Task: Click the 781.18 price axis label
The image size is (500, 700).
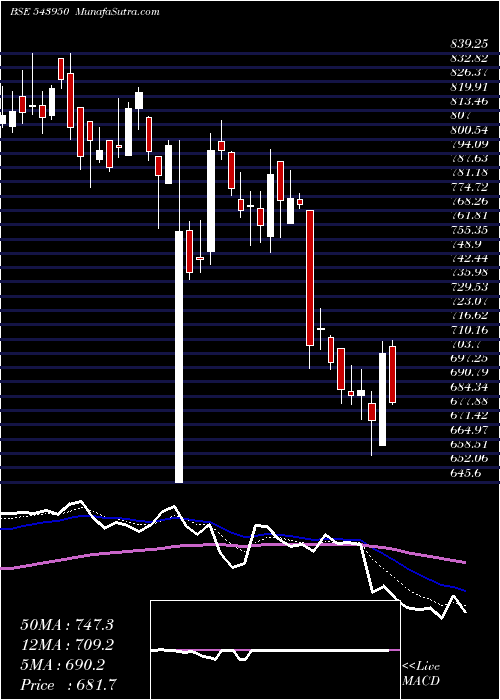Action: click(x=469, y=173)
